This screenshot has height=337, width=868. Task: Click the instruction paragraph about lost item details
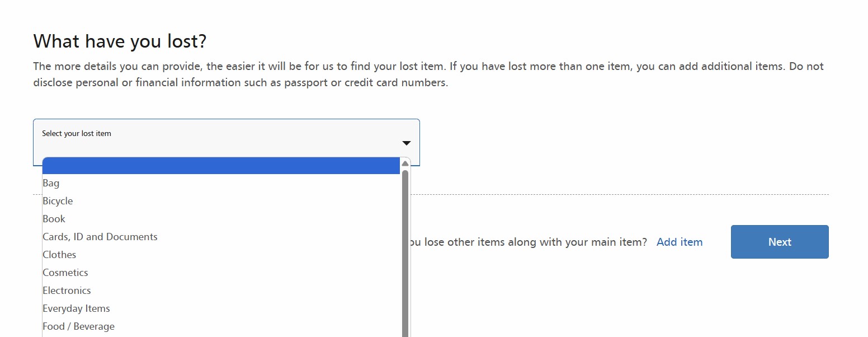coord(428,74)
